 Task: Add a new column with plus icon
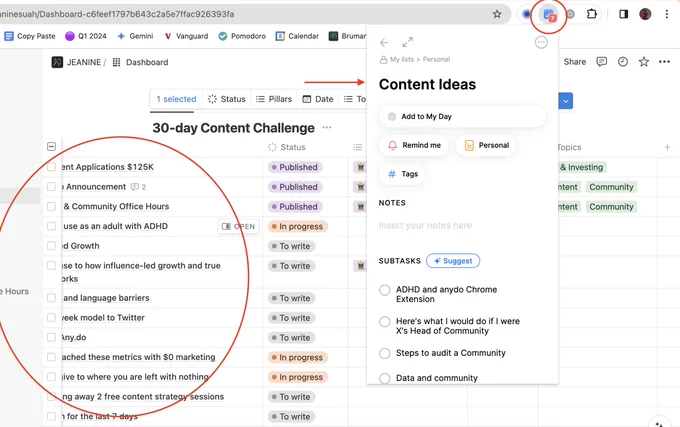(667, 147)
